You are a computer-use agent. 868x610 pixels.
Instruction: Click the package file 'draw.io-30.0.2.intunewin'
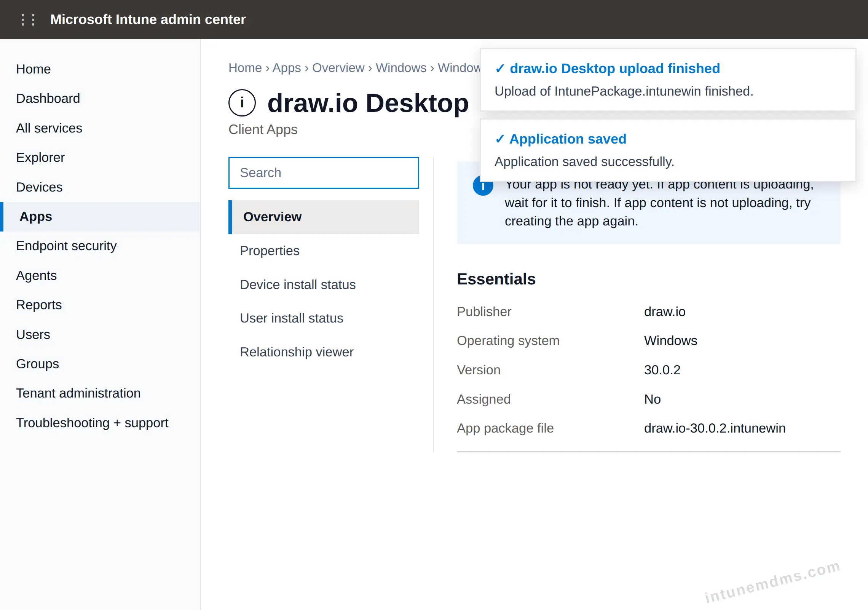715,428
